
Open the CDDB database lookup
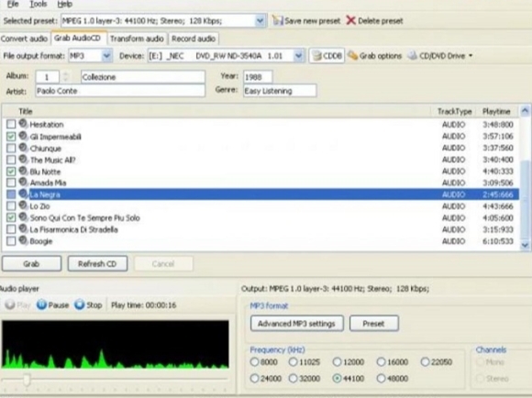click(x=327, y=56)
